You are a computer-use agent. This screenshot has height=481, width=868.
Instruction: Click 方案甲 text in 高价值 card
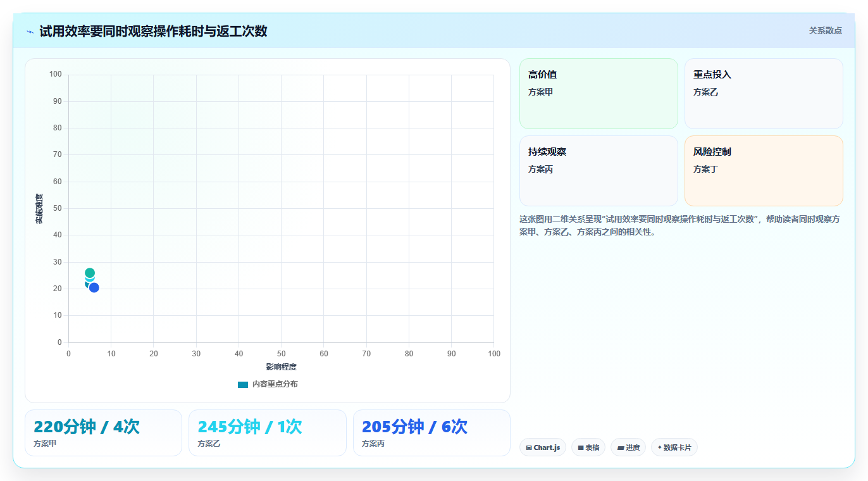tap(540, 92)
